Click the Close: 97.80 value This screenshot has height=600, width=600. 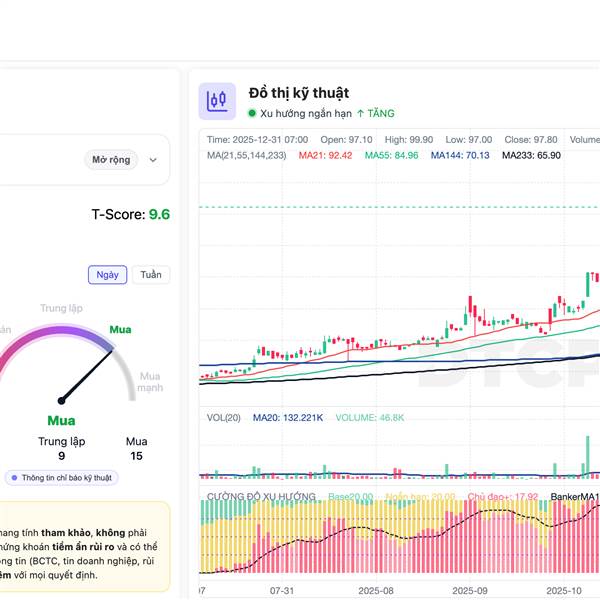(531, 140)
